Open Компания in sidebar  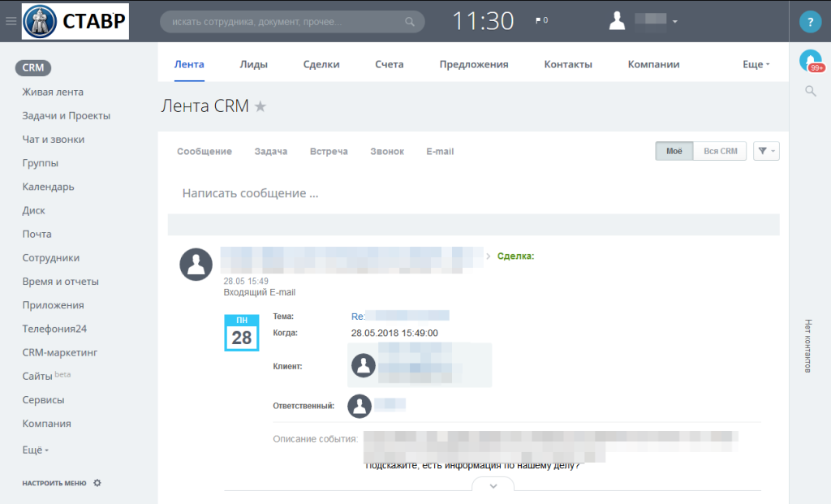pos(46,424)
